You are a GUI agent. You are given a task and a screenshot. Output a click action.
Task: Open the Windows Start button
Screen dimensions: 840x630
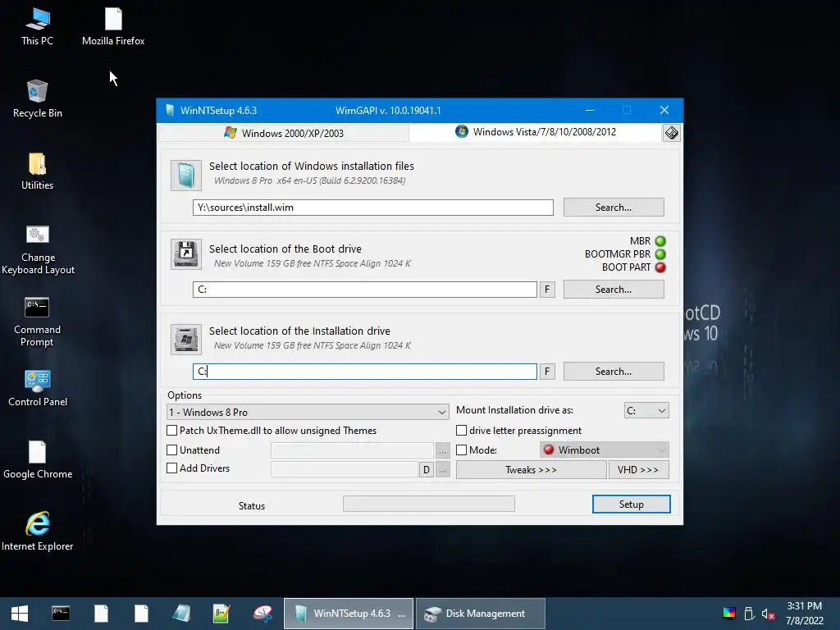(20, 614)
